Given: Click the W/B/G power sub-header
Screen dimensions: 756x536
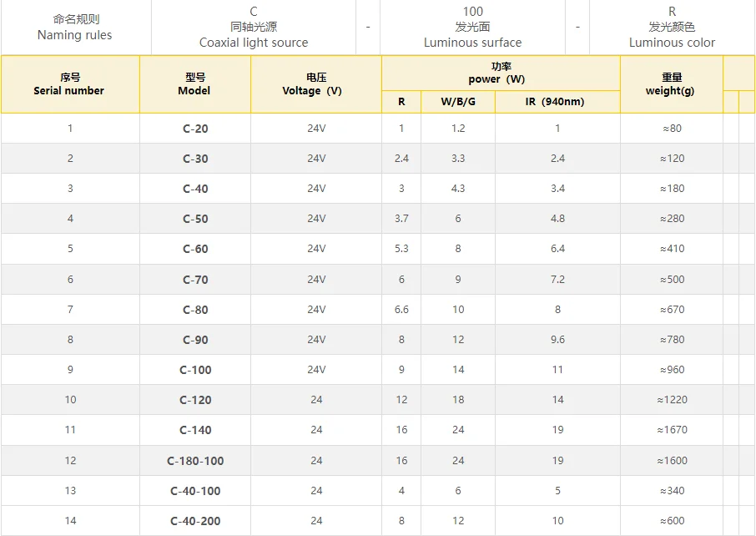Looking at the screenshot, I should point(457,102).
